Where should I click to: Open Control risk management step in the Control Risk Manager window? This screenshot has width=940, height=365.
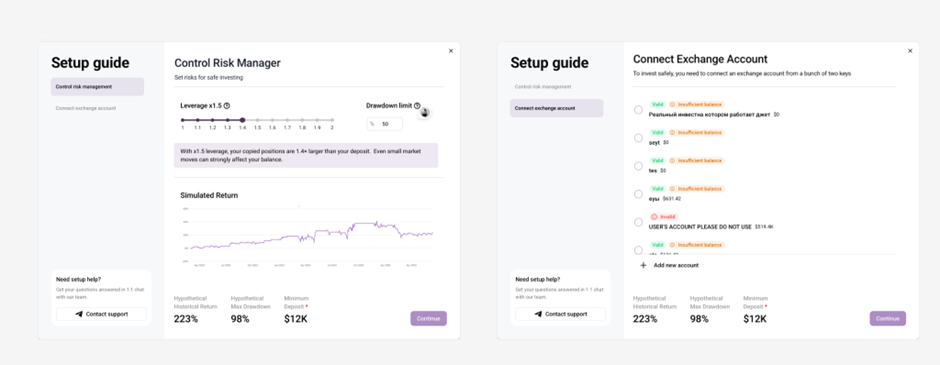(97, 87)
